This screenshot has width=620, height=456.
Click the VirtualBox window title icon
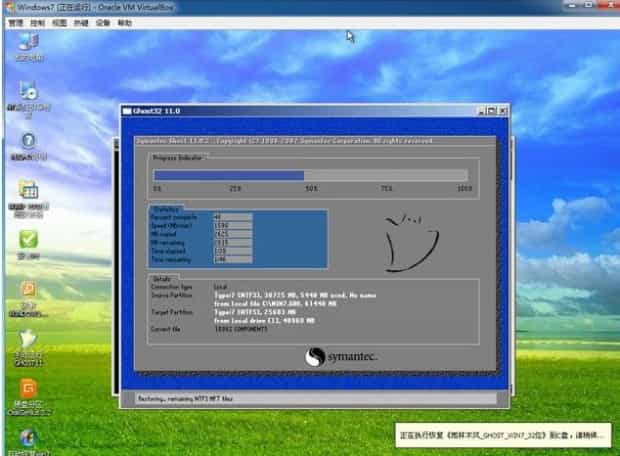pos(8,7)
